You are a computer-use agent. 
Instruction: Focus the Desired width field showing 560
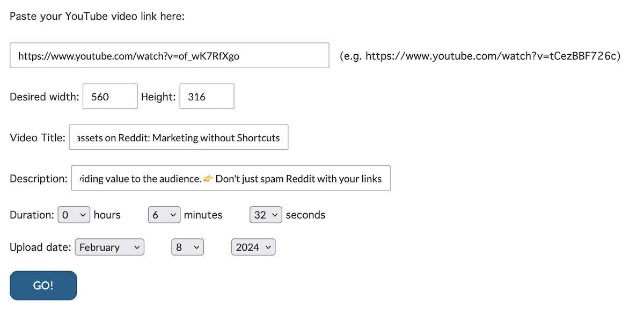[x=110, y=97]
